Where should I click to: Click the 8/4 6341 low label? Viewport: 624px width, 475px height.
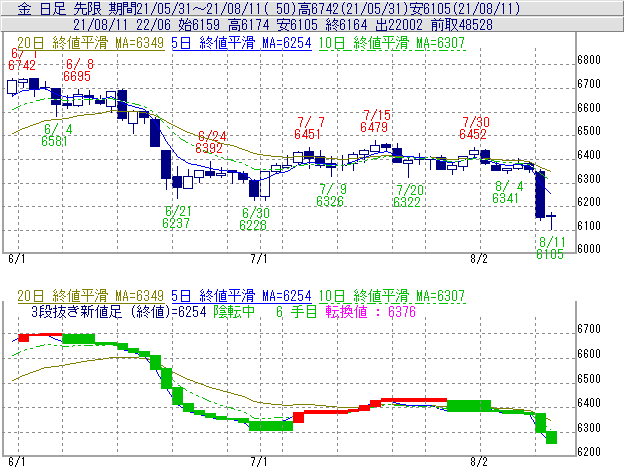point(507,192)
